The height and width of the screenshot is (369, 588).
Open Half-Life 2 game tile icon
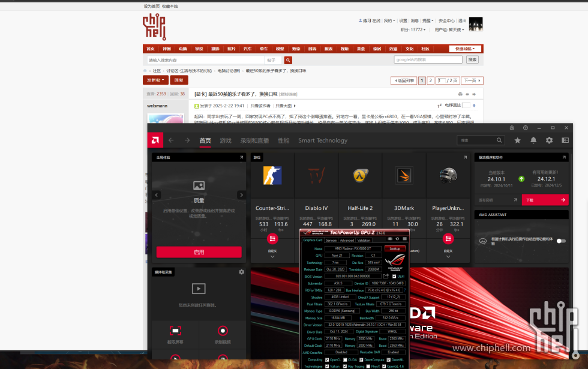(360, 175)
